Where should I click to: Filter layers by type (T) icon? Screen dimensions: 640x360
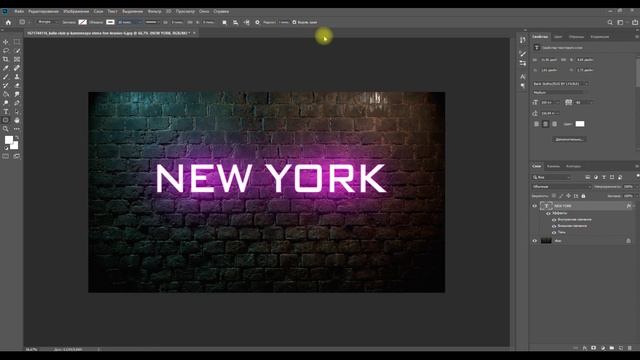(604, 177)
